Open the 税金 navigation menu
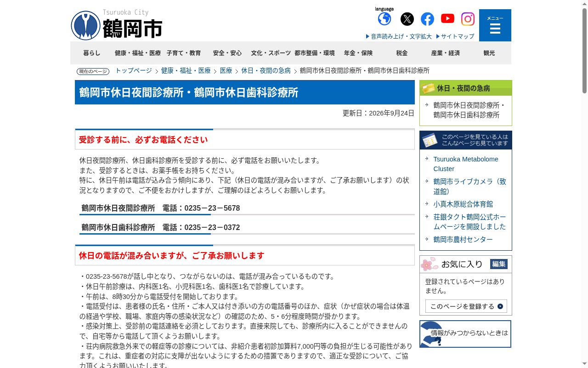 pos(402,53)
